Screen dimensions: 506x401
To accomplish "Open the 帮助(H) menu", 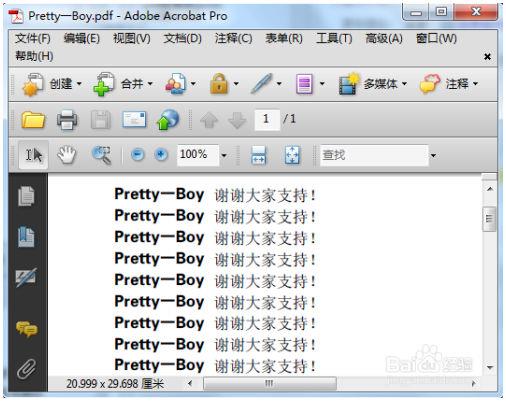I will click(34, 56).
